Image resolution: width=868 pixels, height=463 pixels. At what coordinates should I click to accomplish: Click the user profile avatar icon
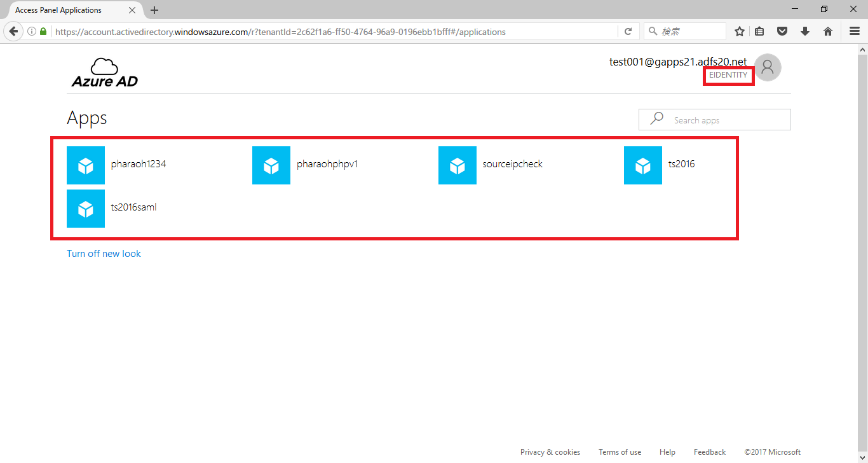pyautogui.click(x=768, y=67)
